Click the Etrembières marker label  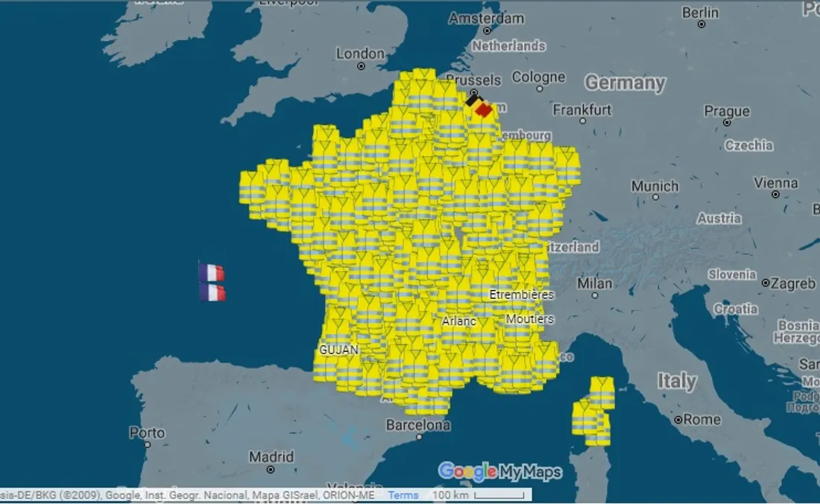522,294
